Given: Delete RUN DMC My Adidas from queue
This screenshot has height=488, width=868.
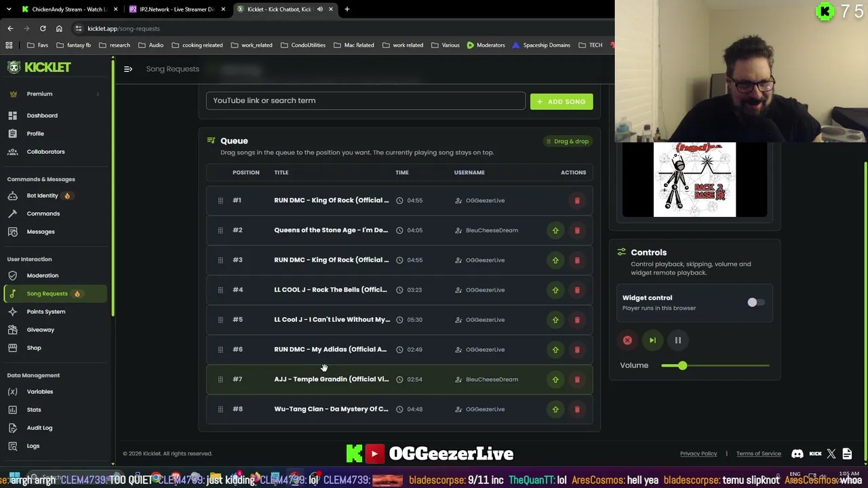Looking at the screenshot, I should pyautogui.click(x=577, y=350).
